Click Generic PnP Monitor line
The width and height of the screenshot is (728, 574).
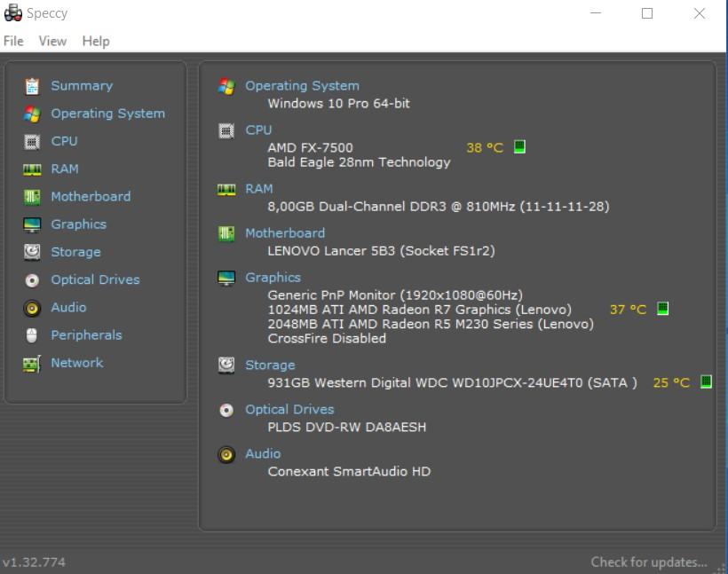pyautogui.click(x=395, y=295)
